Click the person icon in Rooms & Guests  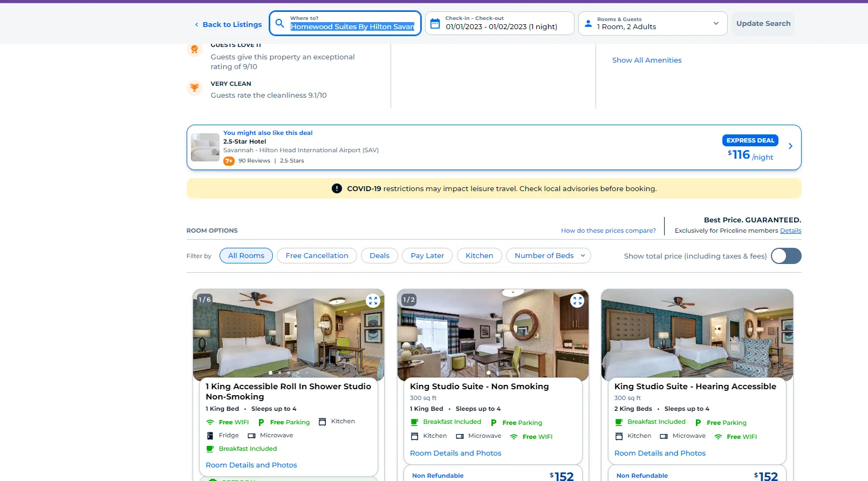[588, 24]
